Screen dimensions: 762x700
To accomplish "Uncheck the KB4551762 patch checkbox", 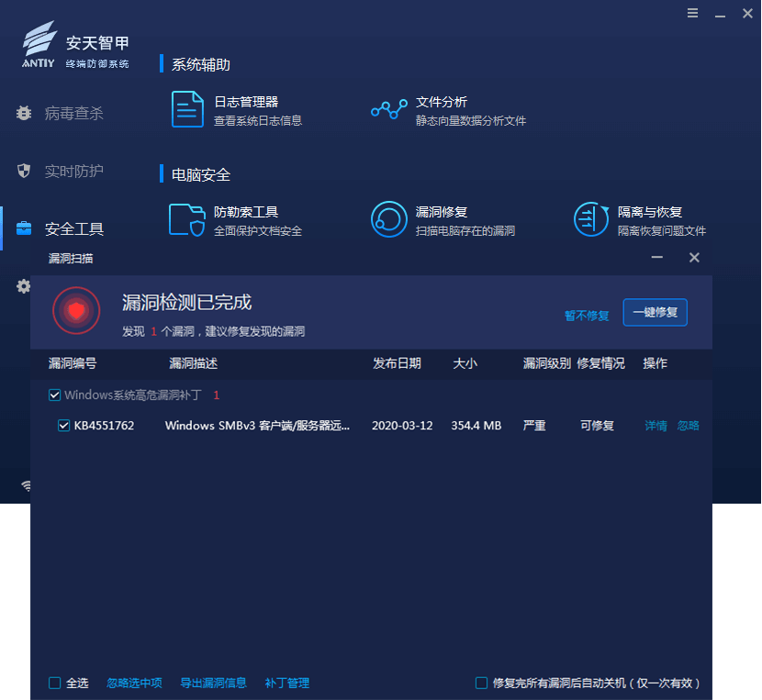I will (63, 426).
